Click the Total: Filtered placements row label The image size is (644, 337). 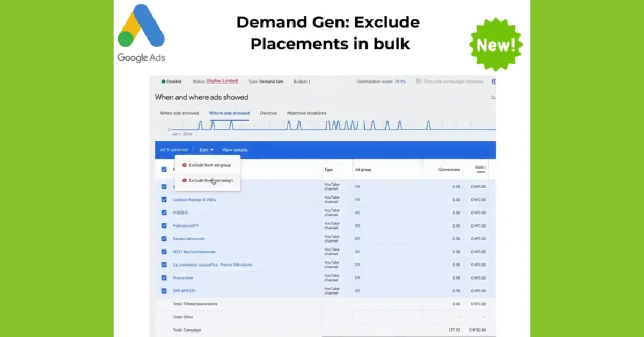coord(195,304)
